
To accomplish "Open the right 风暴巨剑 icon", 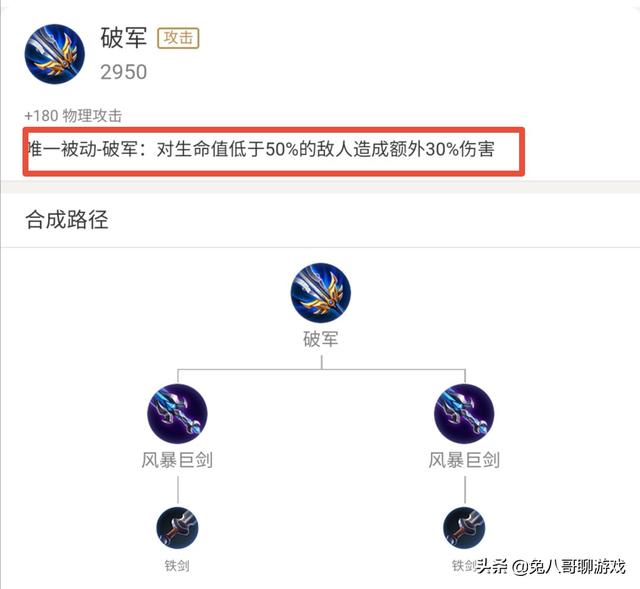I will (464, 414).
